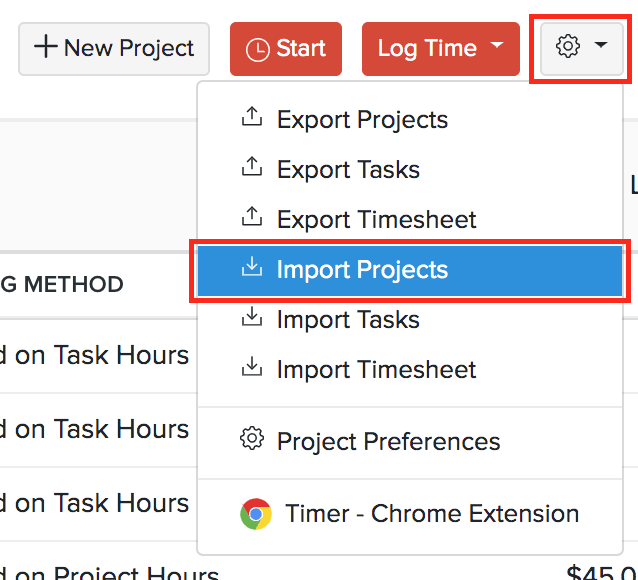Click the Import Projects download icon

coord(252,268)
